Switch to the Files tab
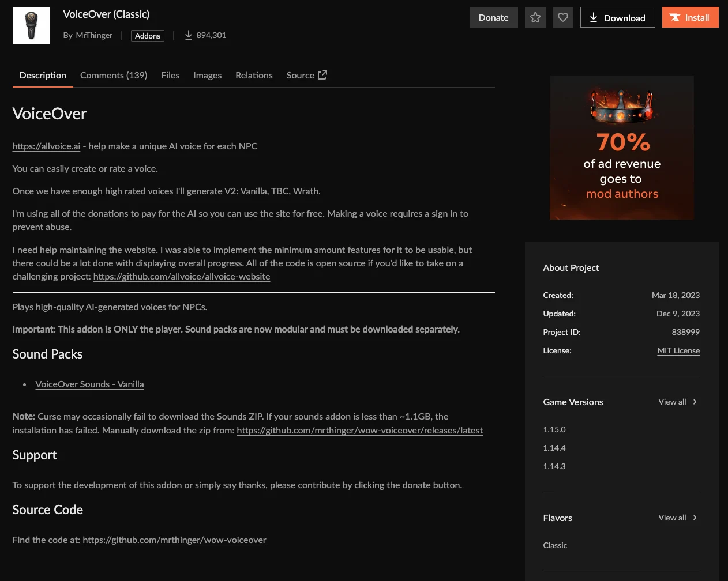The width and height of the screenshot is (728, 581). 170,76
